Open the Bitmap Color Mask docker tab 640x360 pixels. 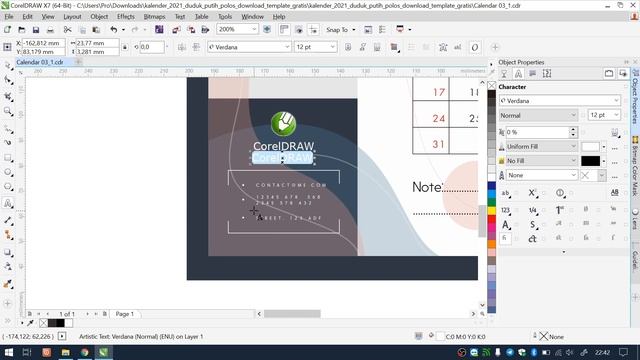click(636, 167)
